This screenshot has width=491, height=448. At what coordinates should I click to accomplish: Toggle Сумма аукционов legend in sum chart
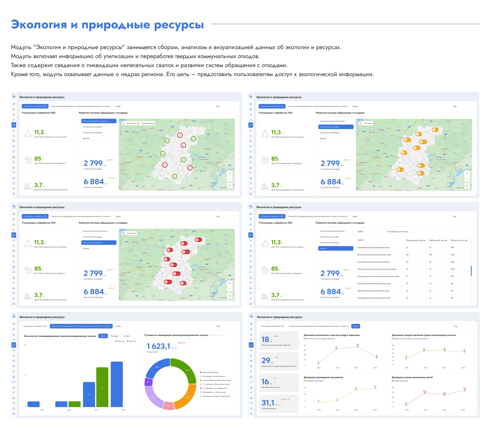click(400, 381)
